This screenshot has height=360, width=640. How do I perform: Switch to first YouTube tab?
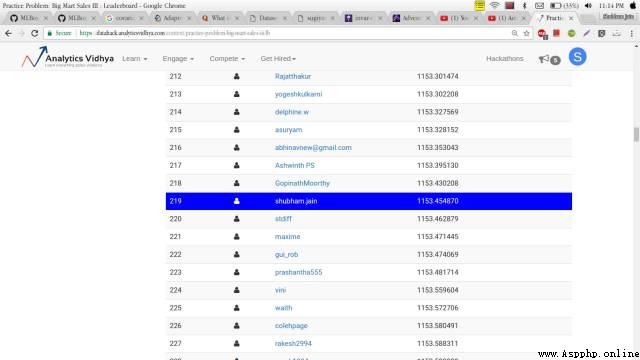(458, 18)
